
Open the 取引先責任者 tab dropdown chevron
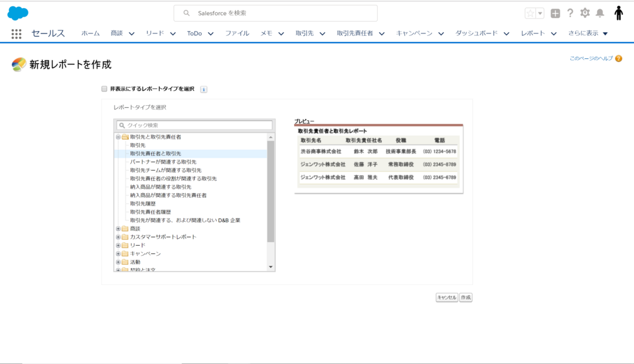[x=381, y=33]
